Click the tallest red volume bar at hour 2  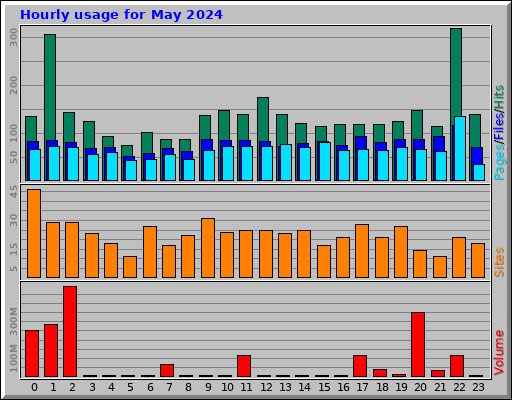(x=70, y=331)
